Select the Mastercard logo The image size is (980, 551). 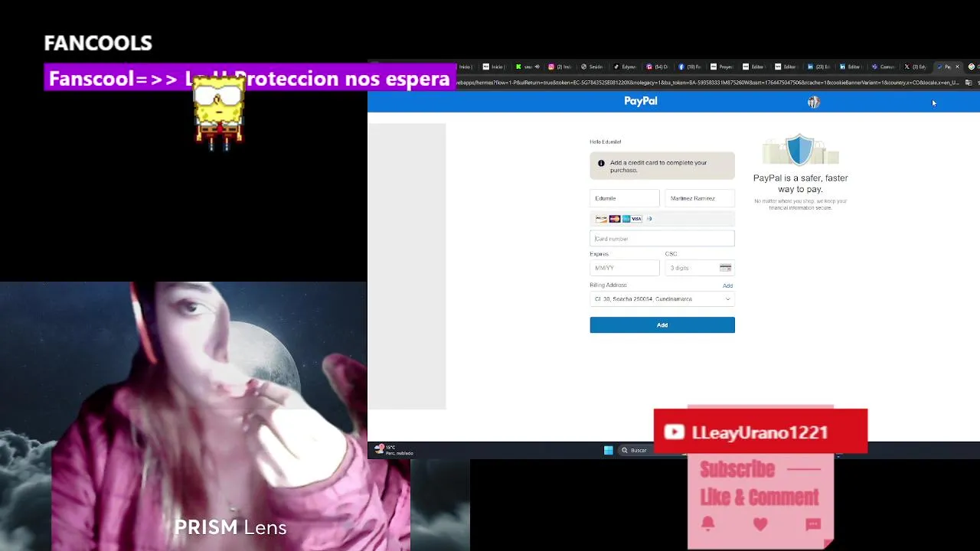click(614, 219)
